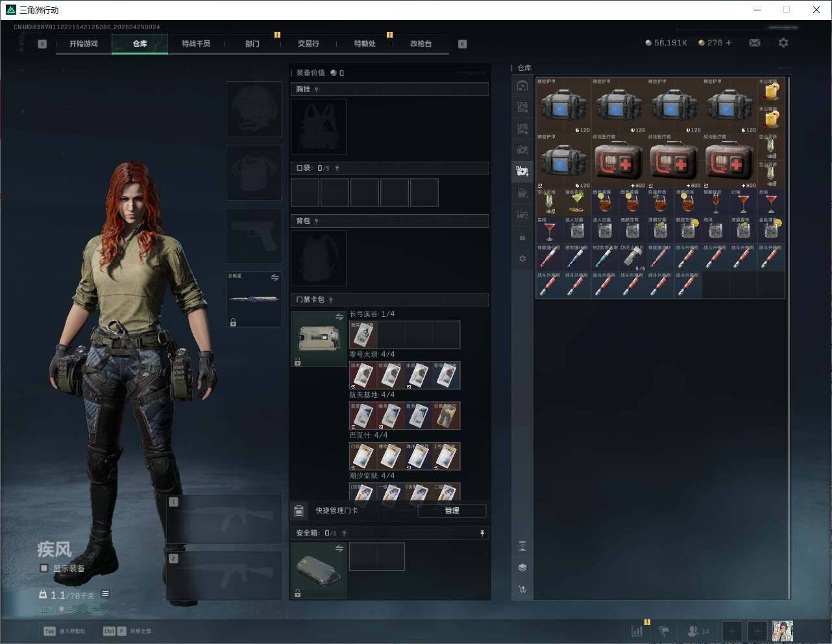Viewport: 832px width, 644px height.
Task: Add currency with the plus beside 276
Action: (x=729, y=43)
